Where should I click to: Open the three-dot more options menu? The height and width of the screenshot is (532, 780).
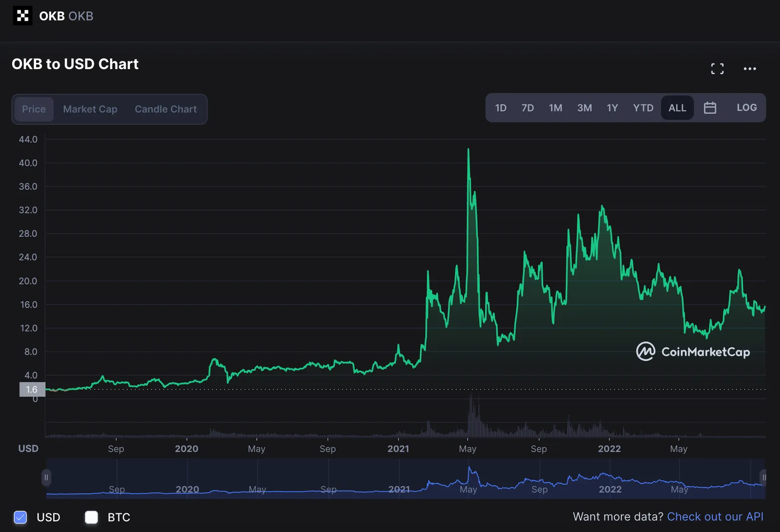click(750, 69)
